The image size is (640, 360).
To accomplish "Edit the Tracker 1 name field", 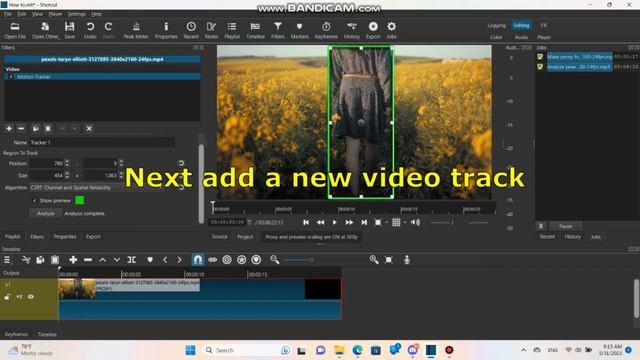I will tap(102, 142).
